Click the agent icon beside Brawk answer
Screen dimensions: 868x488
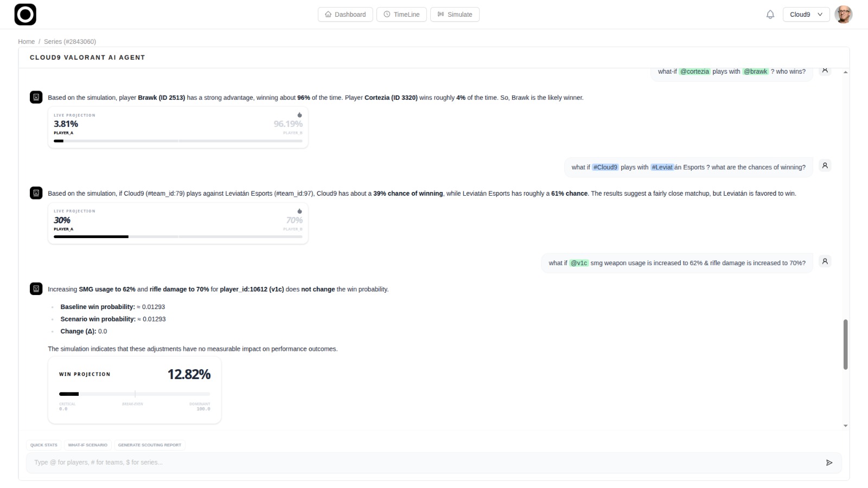tap(36, 97)
